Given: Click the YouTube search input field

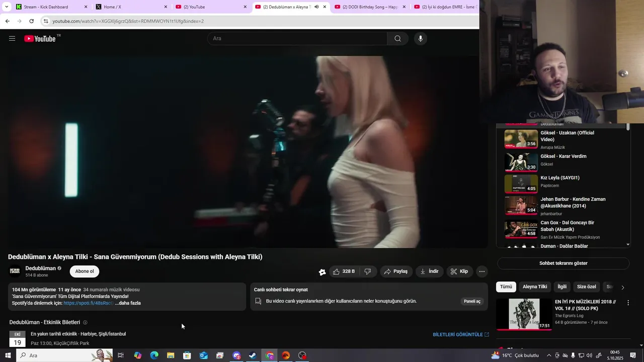Looking at the screenshot, I should [x=297, y=39].
